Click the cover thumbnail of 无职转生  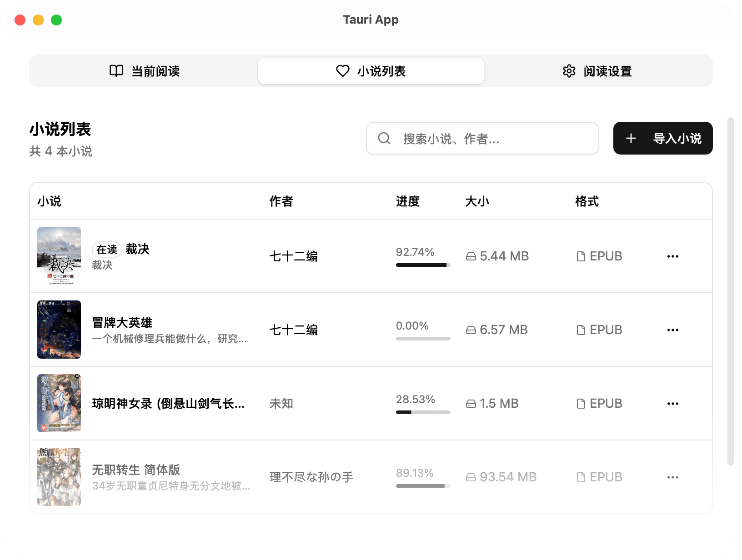(59, 476)
